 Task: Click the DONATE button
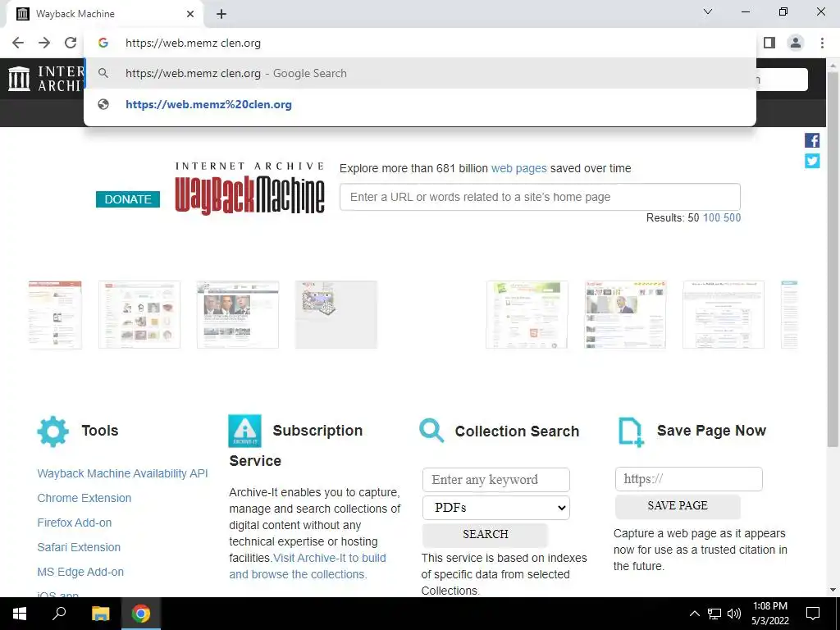click(x=127, y=199)
